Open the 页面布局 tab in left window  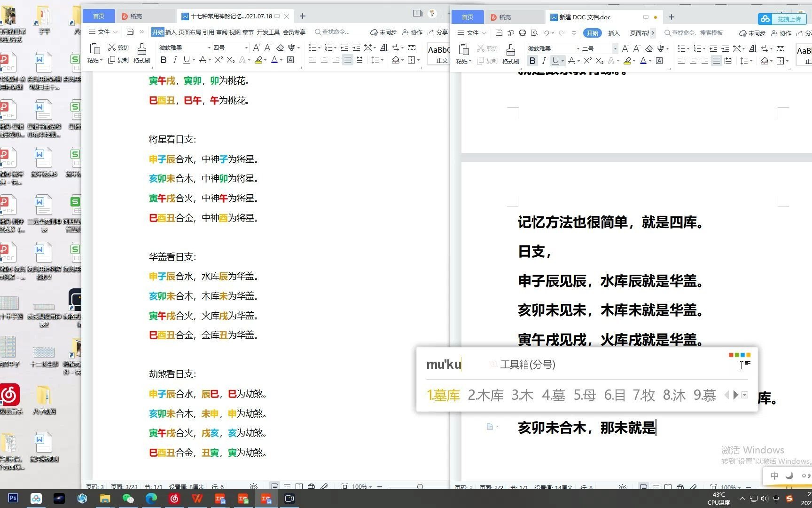point(189,32)
